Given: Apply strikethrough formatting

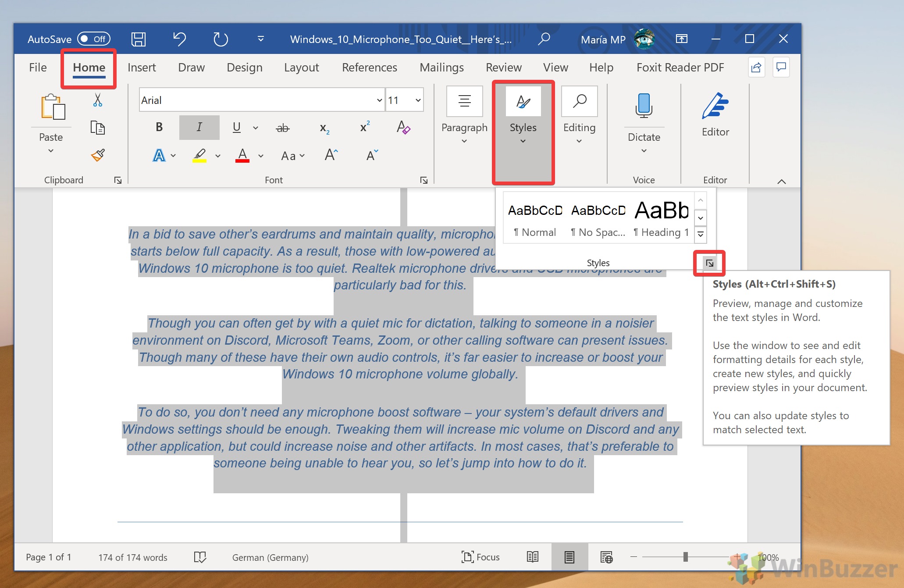Looking at the screenshot, I should click(x=282, y=128).
